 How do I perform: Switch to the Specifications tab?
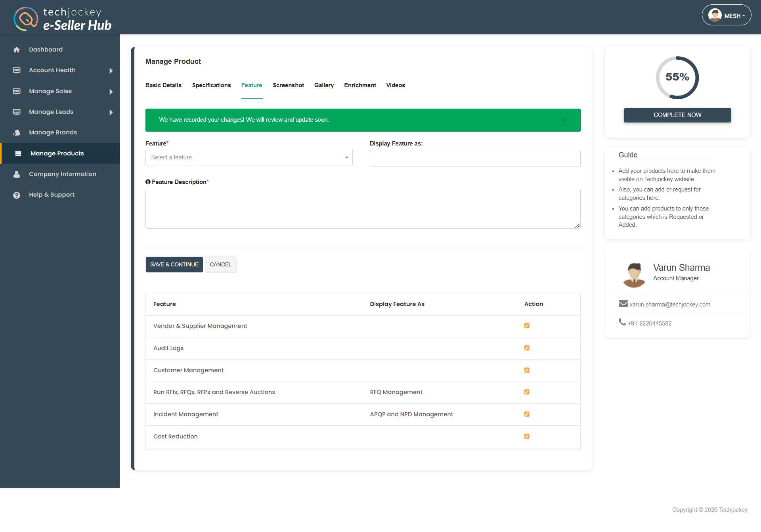211,85
